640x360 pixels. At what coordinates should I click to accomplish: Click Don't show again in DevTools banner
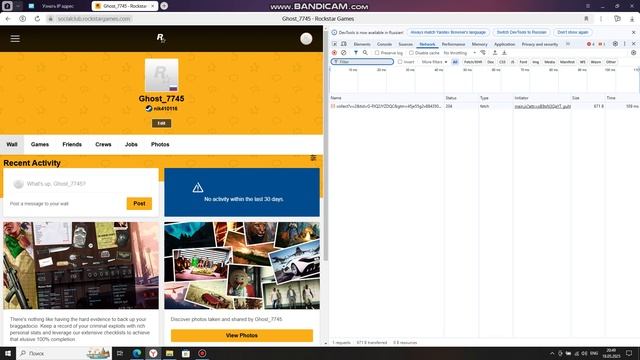573,32
